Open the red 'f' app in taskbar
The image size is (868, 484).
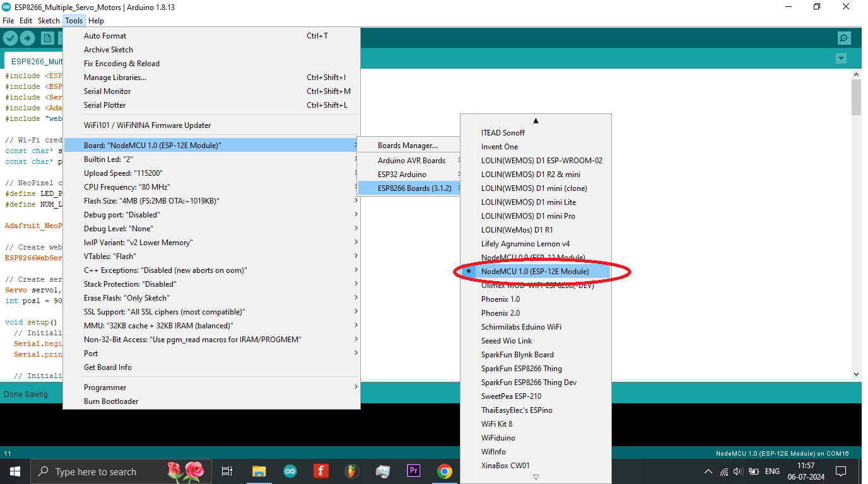coord(320,471)
